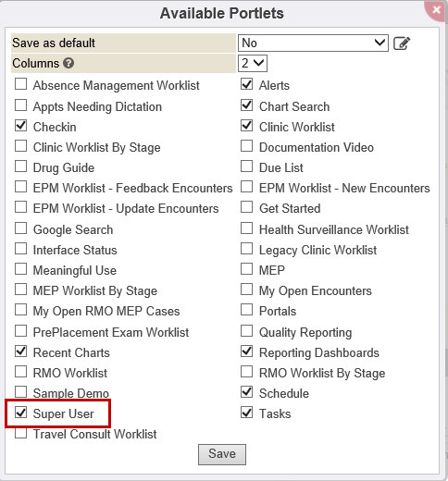Click the edit pencil icon beside Save as default
The width and height of the screenshot is (448, 481).
tap(402, 43)
